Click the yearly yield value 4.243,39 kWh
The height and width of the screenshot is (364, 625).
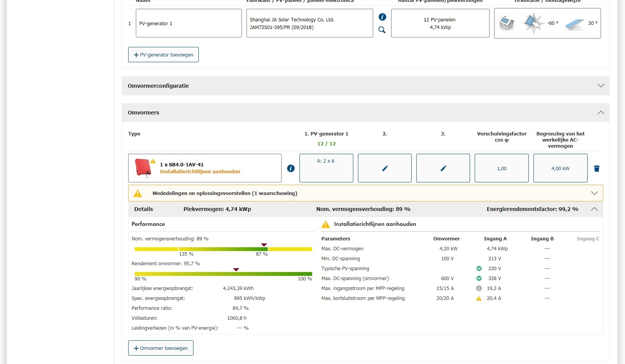[238, 288]
